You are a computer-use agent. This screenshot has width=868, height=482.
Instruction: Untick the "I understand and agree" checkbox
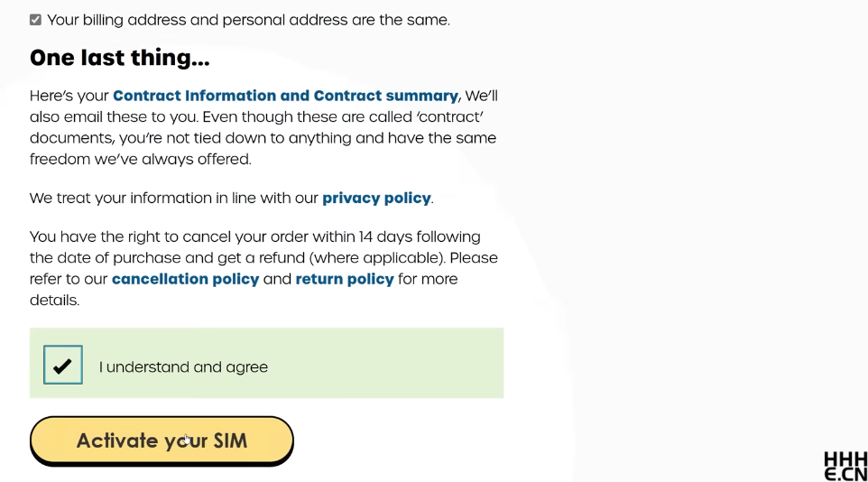pos(63,365)
